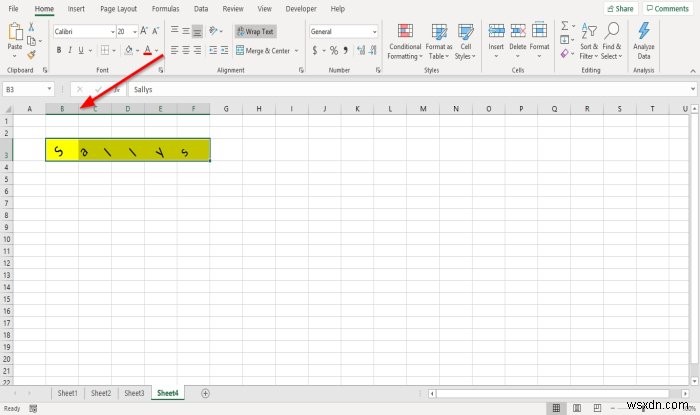Screen dimensions: 700x415
Task: Switch to the Developer tab
Action: pos(301,8)
